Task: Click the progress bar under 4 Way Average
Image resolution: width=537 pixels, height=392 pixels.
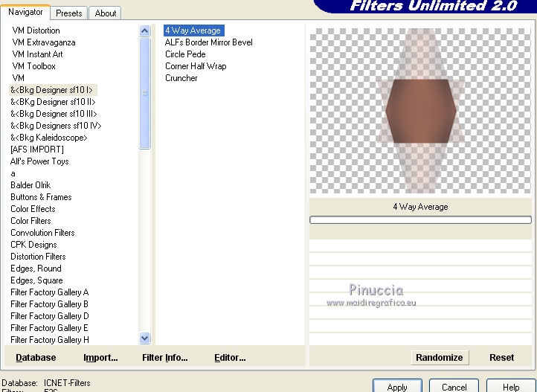Action: tap(420, 219)
